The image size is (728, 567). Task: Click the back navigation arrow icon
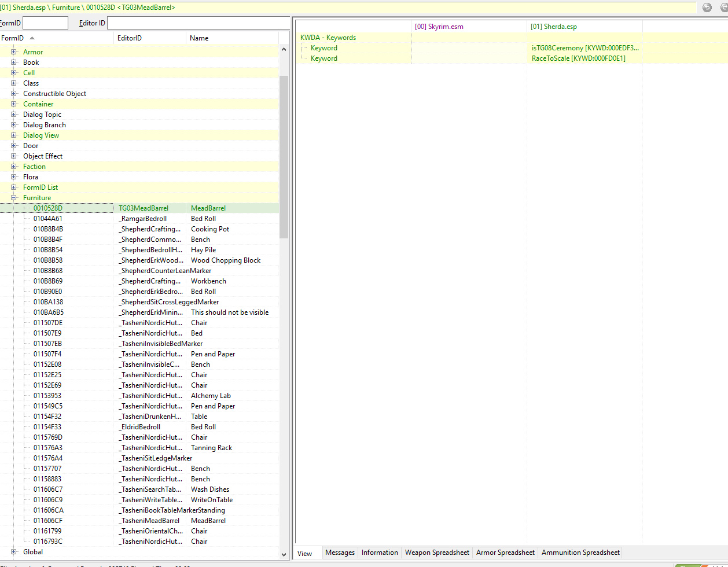pos(707,8)
